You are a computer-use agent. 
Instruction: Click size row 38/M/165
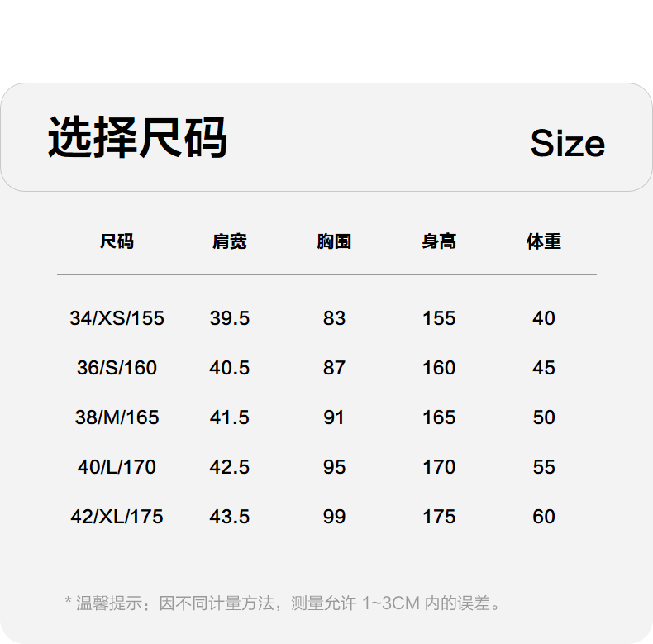(117, 417)
